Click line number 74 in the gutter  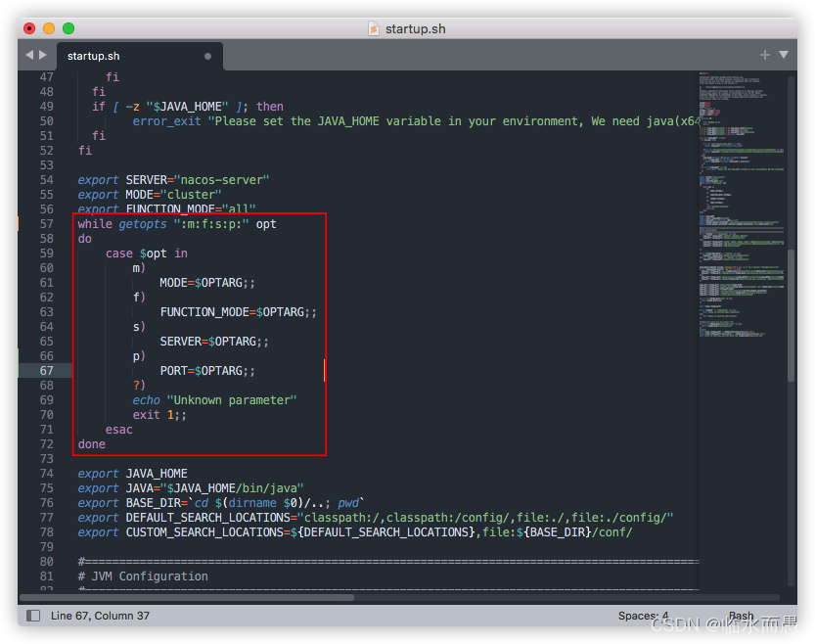[46, 474]
